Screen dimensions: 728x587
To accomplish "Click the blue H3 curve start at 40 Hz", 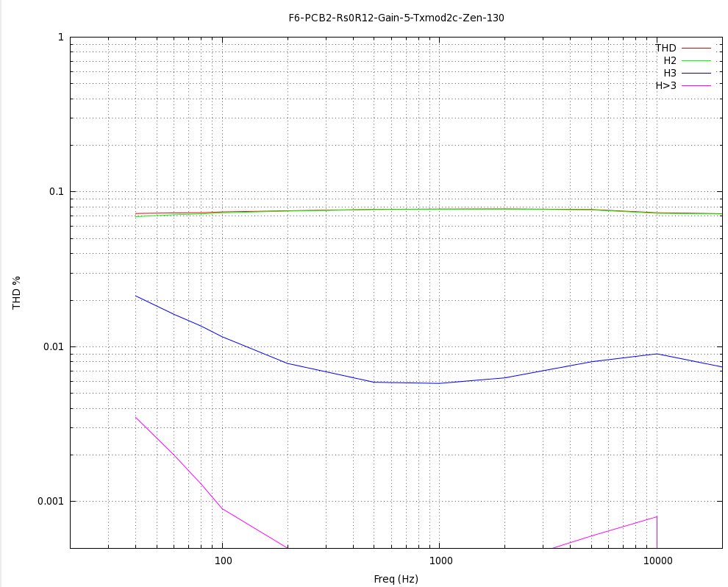I will click(135, 296).
